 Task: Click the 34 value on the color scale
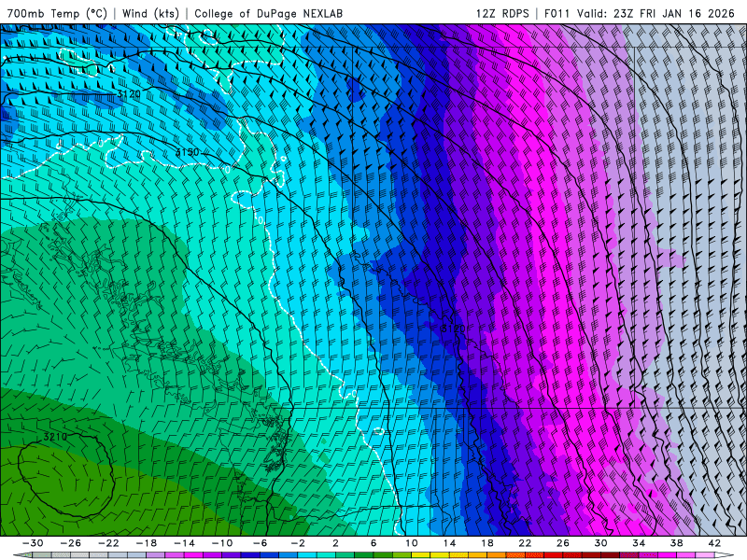[639, 543]
